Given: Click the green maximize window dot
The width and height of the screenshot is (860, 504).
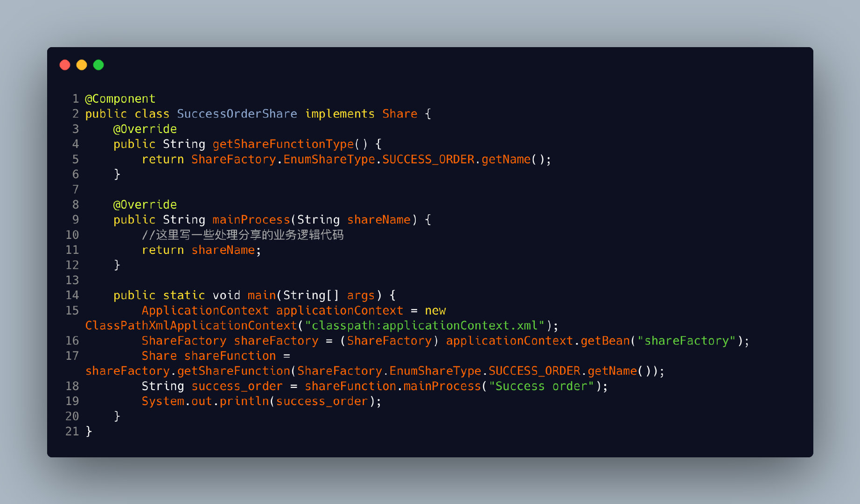Looking at the screenshot, I should (98, 65).
